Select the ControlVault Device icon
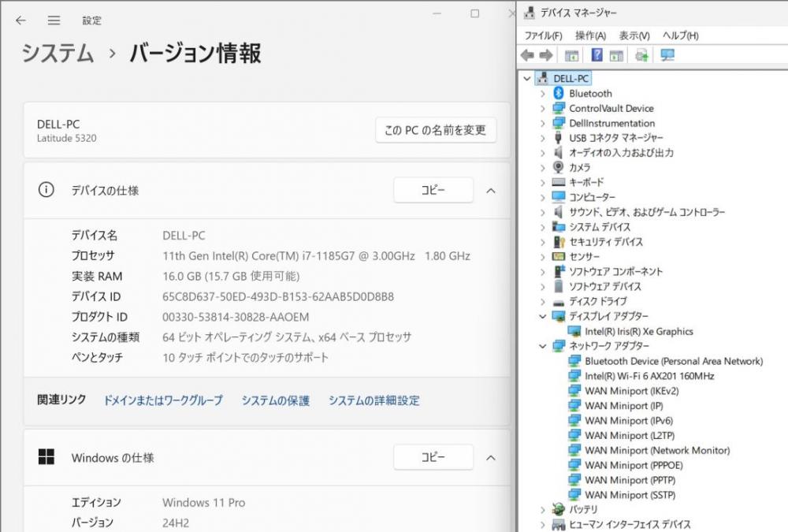Viewport: 788px width, 532px height. pos(559,108)
